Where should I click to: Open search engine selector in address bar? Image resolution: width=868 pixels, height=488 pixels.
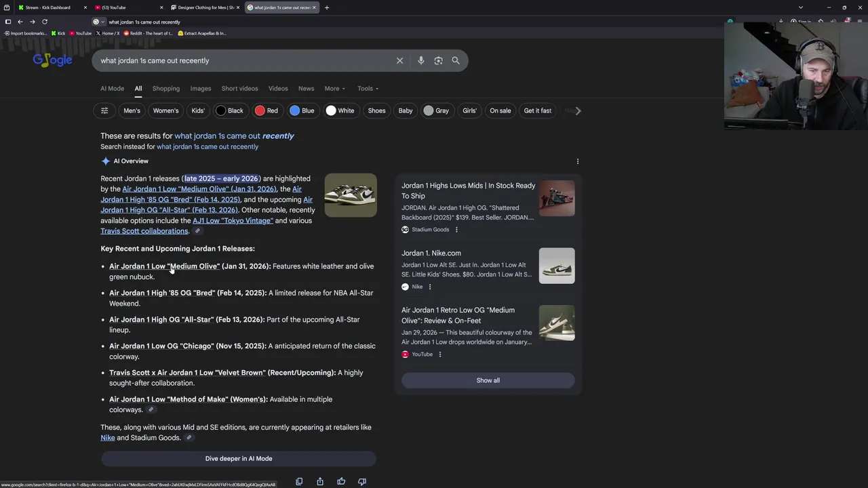pos(98,22)
